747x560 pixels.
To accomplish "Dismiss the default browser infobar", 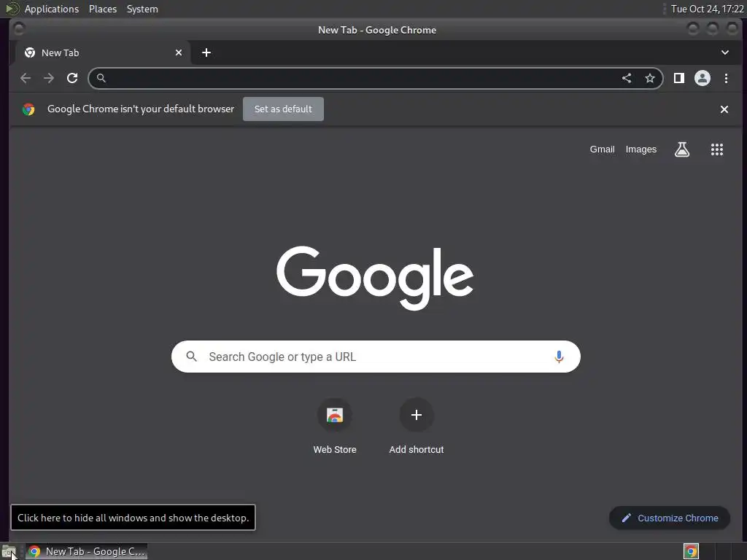I will pyautogui.click(x=724, y=109).
